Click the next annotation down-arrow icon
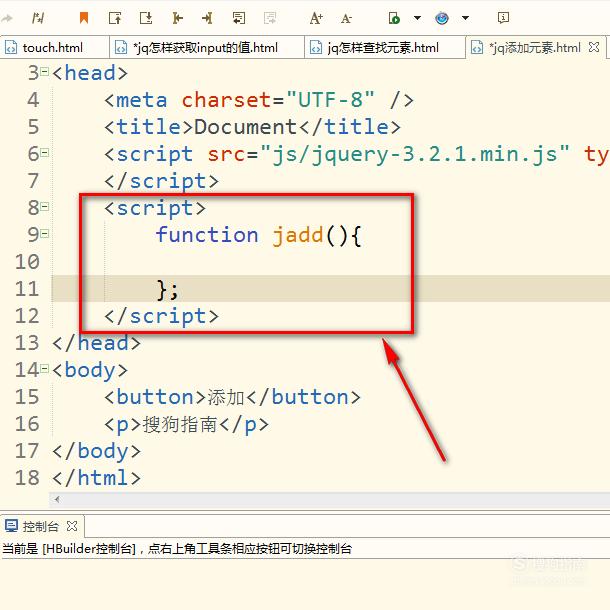The image size is (610, 610). pos(146,18)
